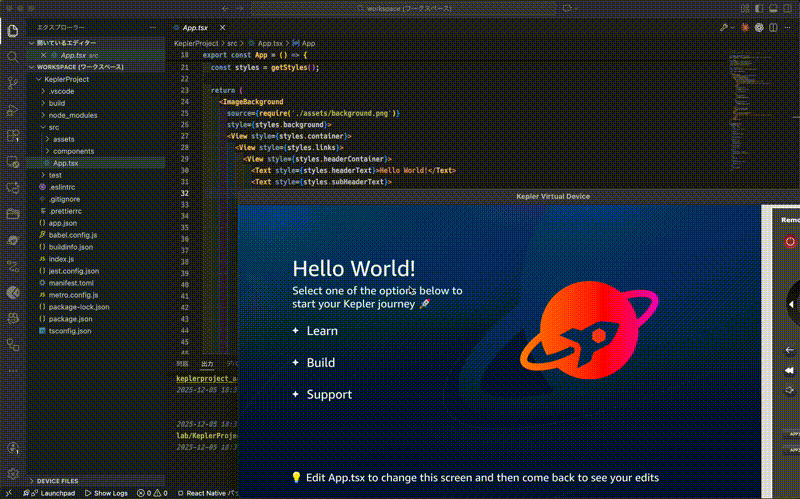Click the activity bar overflow ellipsis

pos(13,371)
